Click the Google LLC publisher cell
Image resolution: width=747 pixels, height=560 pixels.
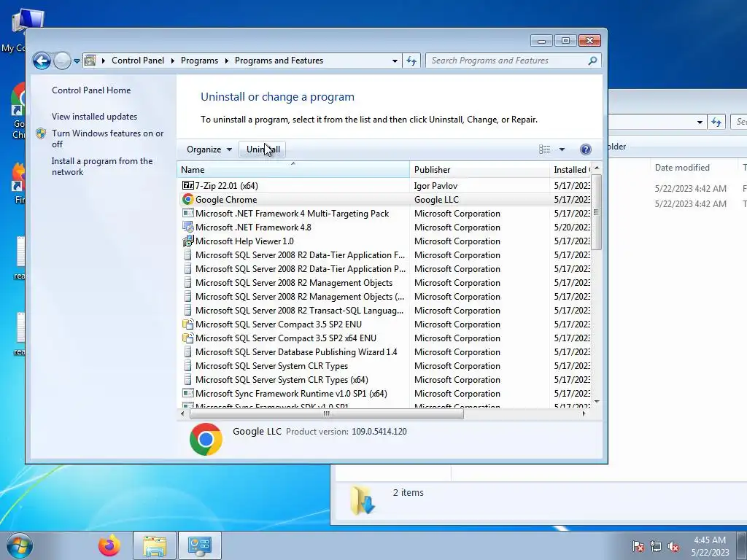tap(436, 200)
